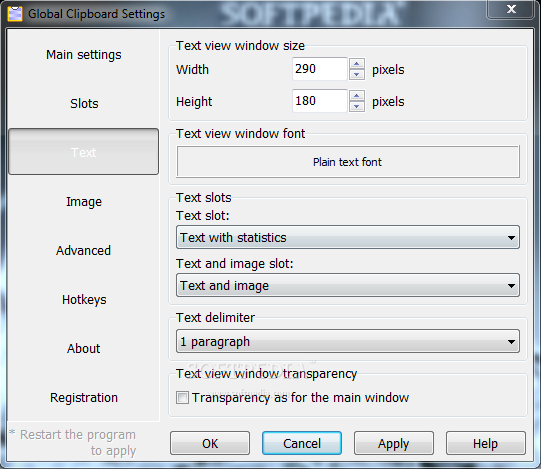Switch to the Main settings tab
This screenshot has height=469, width=541.
point(83,55)
